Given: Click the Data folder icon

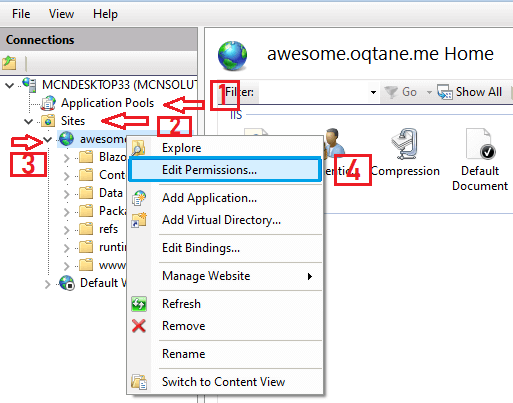Looking at the screenshot, I should click(86, 192).
